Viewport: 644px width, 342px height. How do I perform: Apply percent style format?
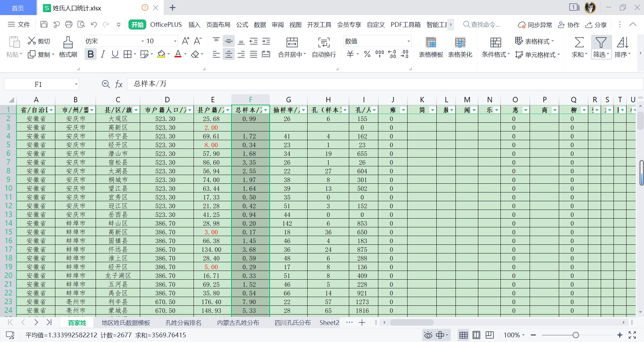[x=367, y=54]
